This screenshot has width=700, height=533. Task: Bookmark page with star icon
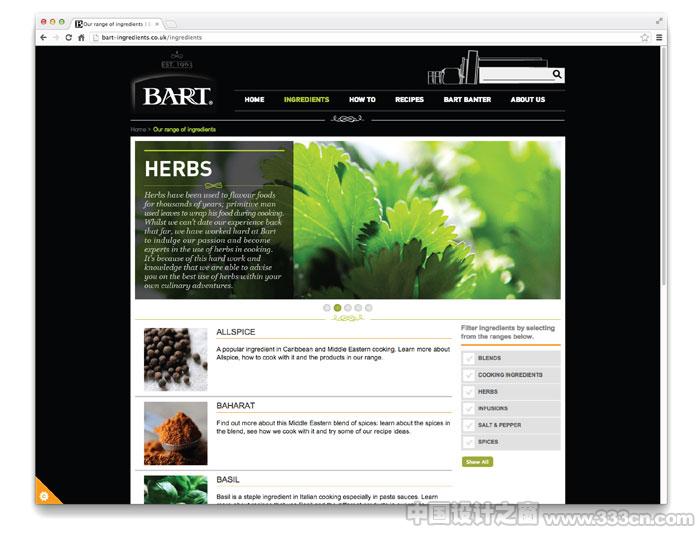[645, 37]
